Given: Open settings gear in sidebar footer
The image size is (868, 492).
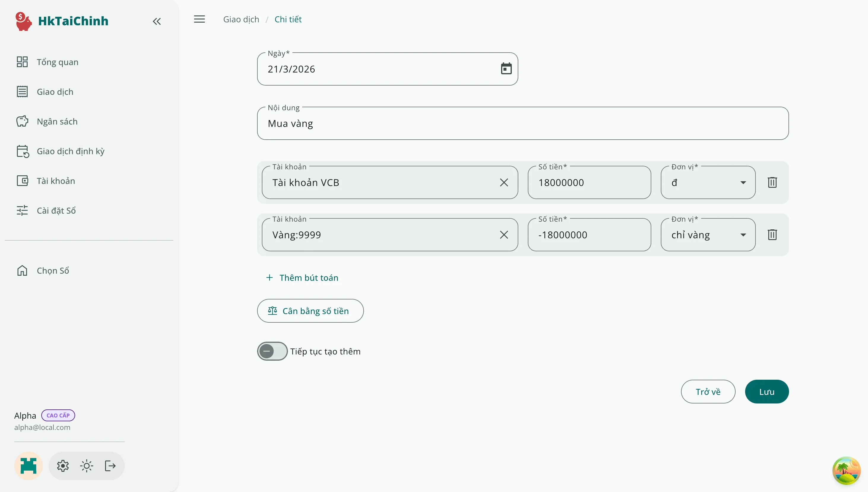Looking at the screenshot, I should [63, 466].
